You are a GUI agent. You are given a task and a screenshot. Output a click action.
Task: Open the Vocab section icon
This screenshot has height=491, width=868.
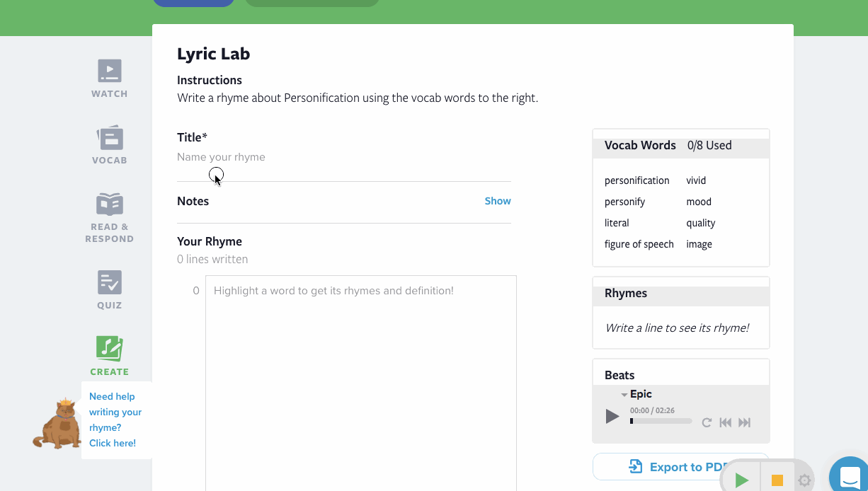109,137
